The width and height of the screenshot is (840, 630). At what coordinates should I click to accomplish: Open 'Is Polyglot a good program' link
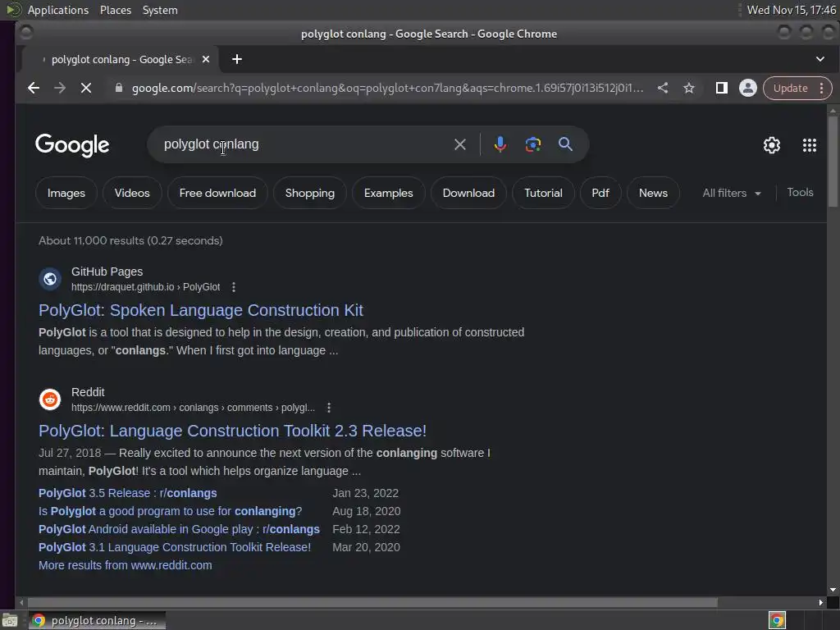171,511
